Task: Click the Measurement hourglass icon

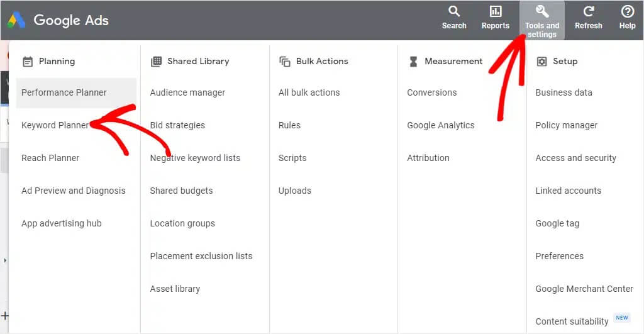Action: [413, 62]
